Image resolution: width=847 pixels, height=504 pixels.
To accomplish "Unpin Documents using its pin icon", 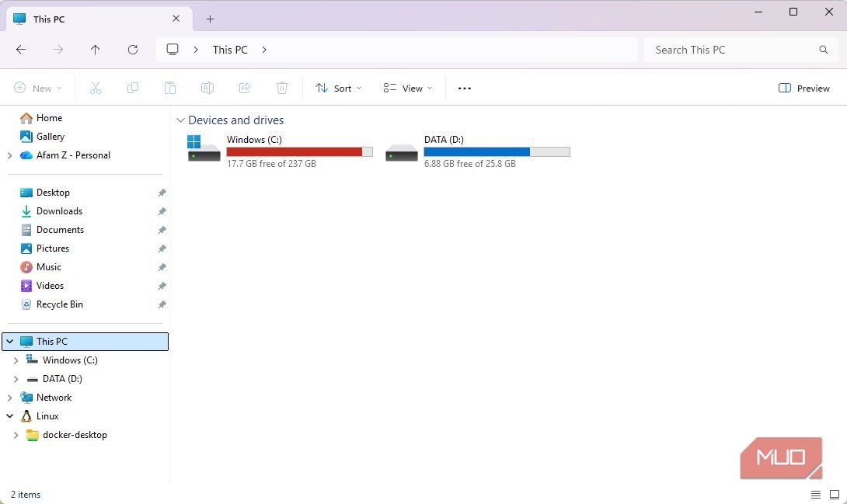I will pyautogui.click(x=162, y=230).
